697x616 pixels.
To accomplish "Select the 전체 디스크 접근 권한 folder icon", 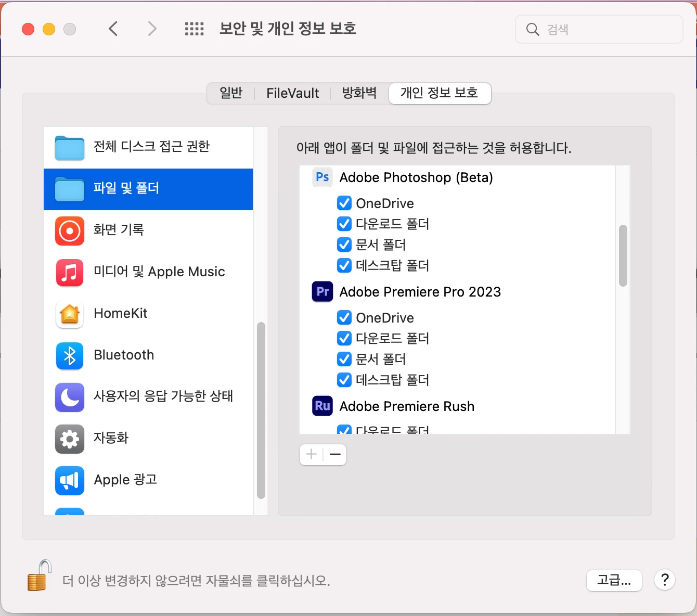I will click(x=70, y=148).
